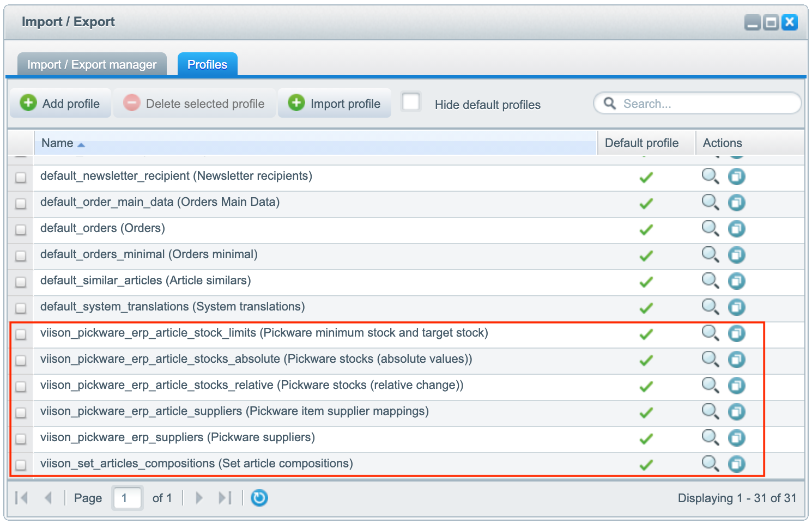Sort by Default profile column
Screen dimensions: 812x524
(646, 143)
